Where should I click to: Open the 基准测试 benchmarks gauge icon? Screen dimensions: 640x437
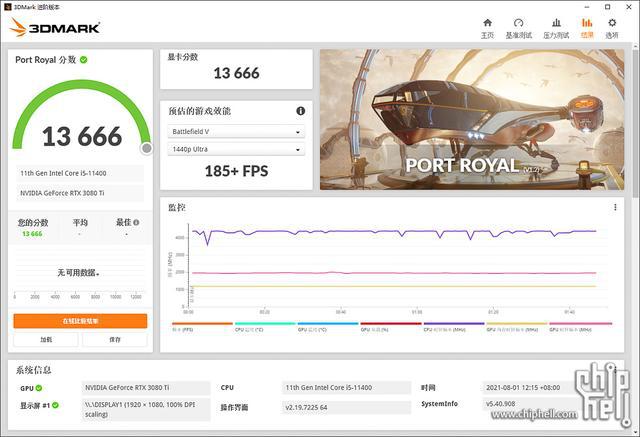pyautogui.click(x=518, y=23)
